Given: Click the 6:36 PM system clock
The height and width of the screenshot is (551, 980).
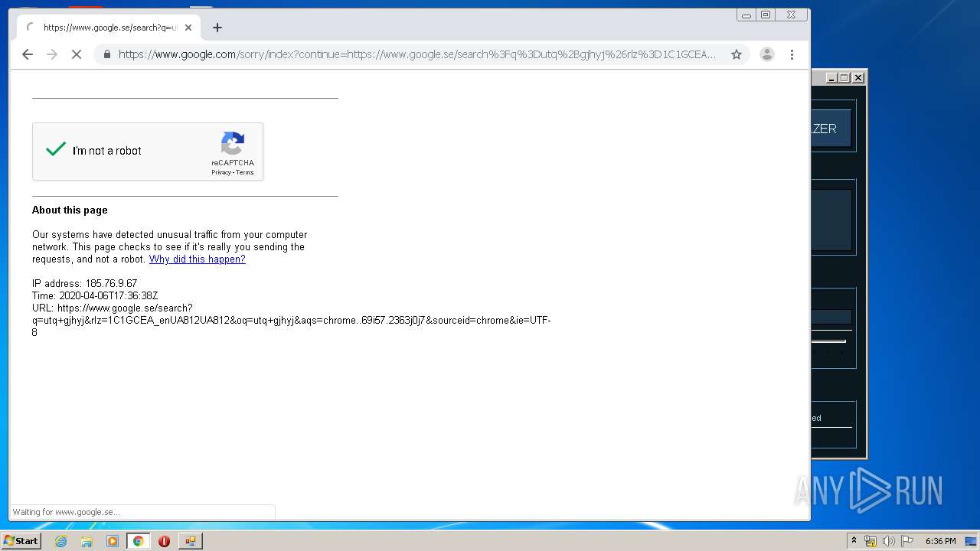Looking at the screenshot, I should (x=940, y=541).
